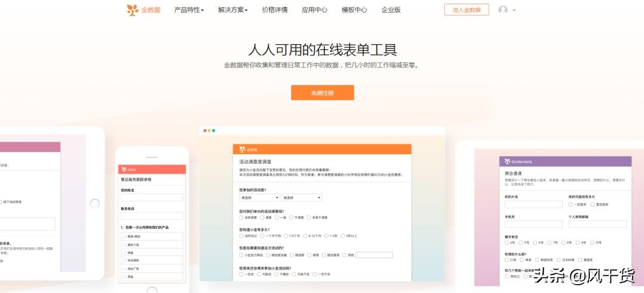Click the 金数据 tree logo in the navbar
This screenshot has width=644, height=293.
[x=132, y=10]
